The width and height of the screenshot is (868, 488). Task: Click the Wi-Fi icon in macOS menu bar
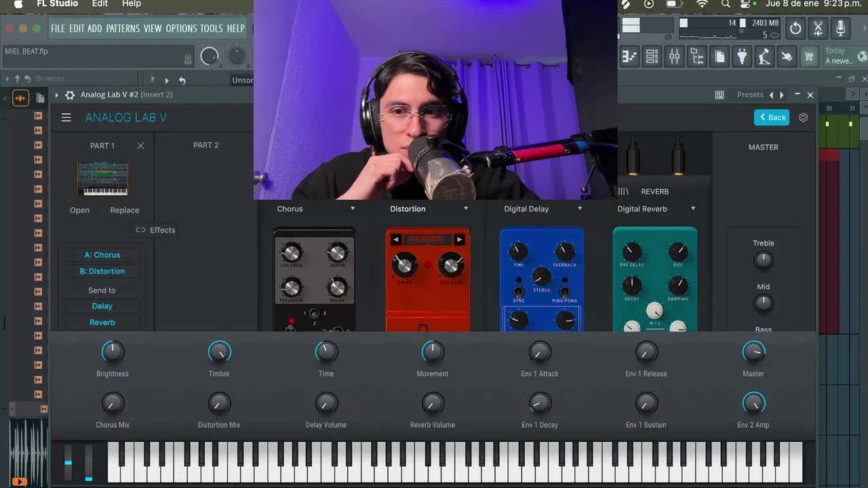(x=702, y=4)
